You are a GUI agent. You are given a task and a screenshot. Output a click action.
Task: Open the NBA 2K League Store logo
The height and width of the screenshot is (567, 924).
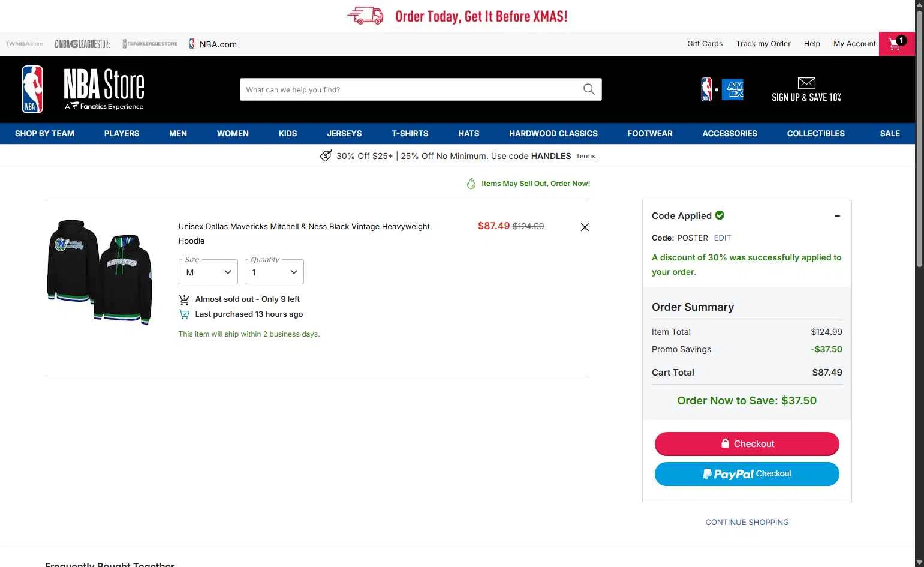150,44
